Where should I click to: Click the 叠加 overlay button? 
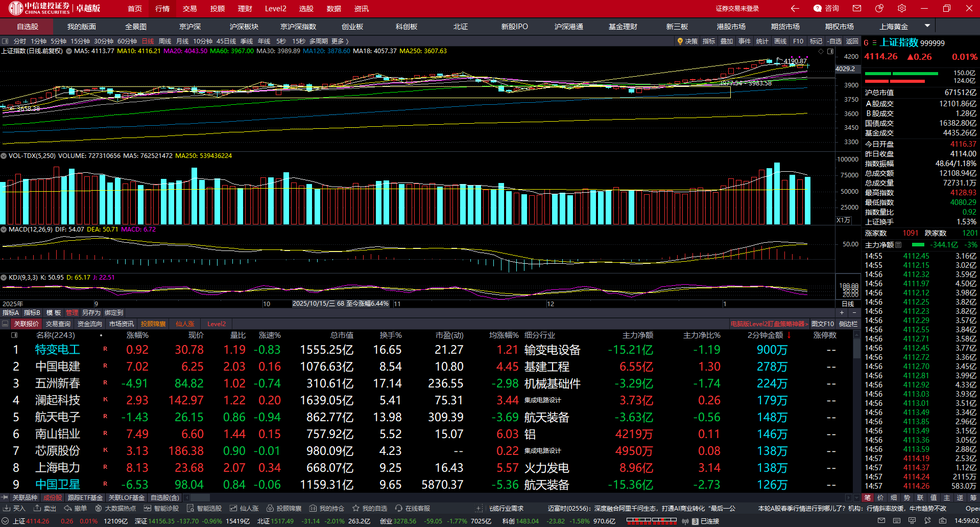(x=727, y=41)
